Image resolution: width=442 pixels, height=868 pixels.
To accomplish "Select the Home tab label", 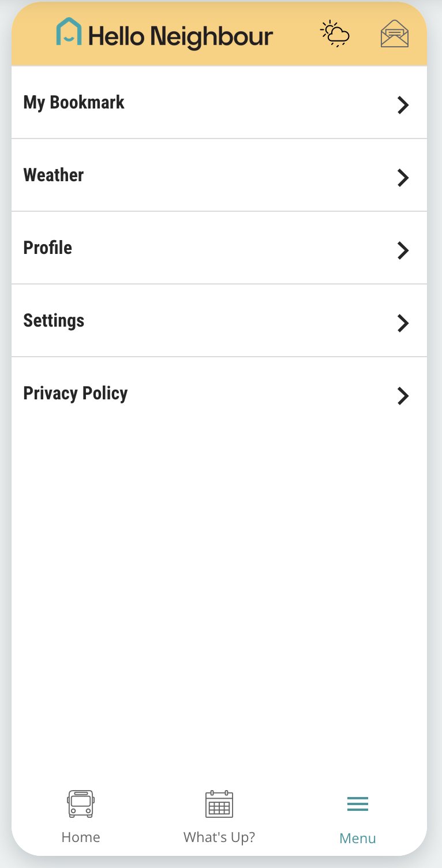I will point(81,837).
